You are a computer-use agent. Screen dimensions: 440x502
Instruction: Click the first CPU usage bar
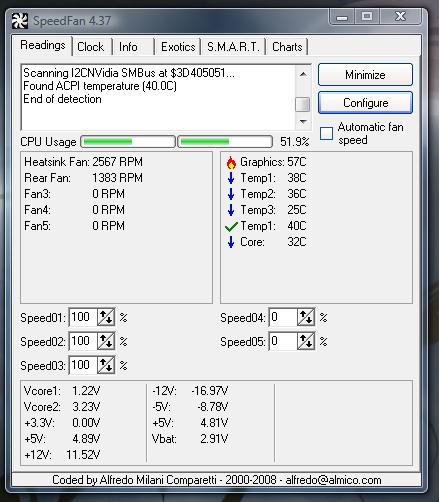128,142
